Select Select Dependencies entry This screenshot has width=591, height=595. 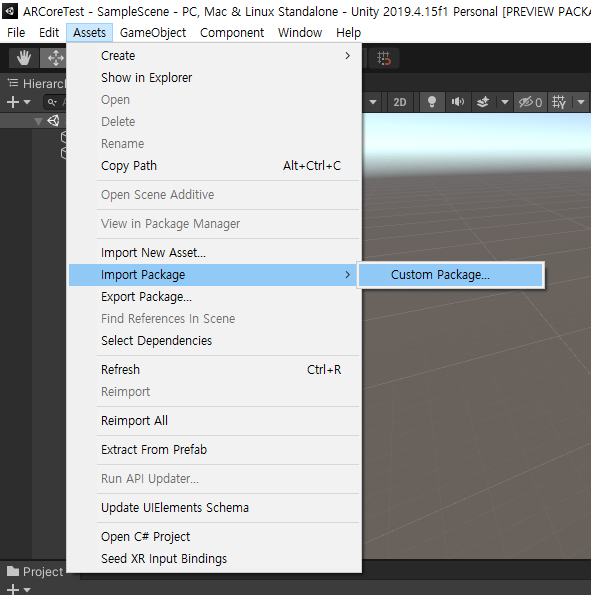click(x=214, y=341)
